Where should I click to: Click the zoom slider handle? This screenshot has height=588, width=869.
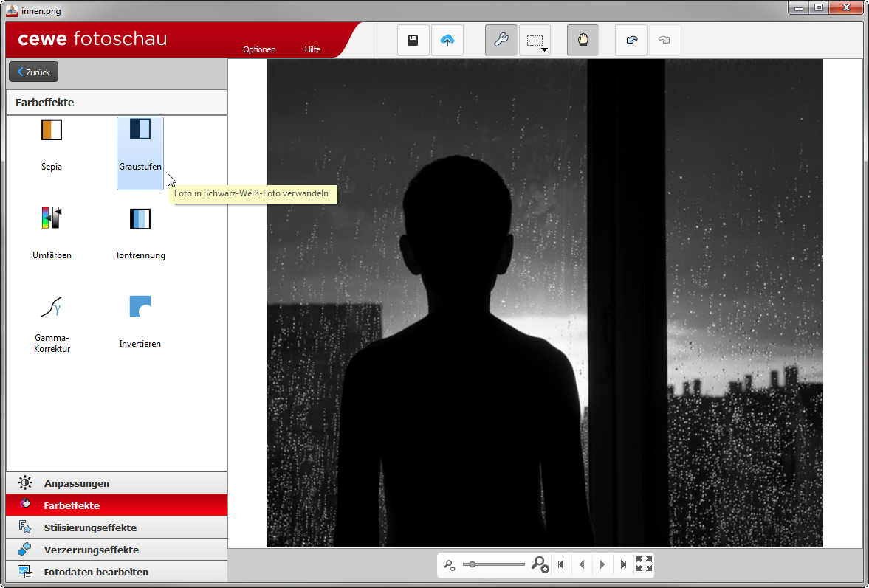[472, 564]
